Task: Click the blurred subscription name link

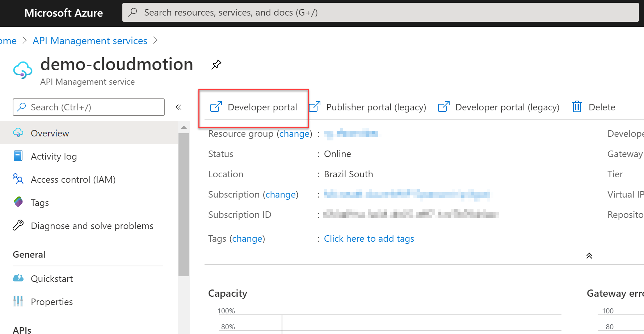Action: pyautogui.click(x=407, y=195)
